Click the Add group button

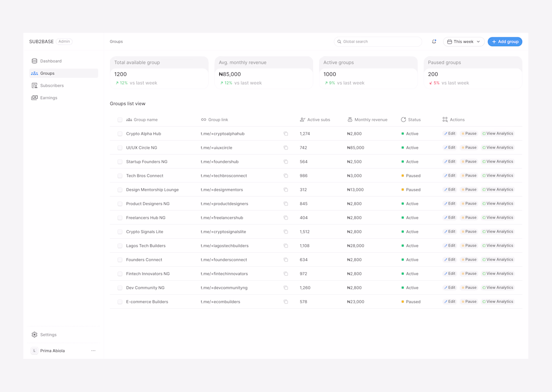coord(505,42)
